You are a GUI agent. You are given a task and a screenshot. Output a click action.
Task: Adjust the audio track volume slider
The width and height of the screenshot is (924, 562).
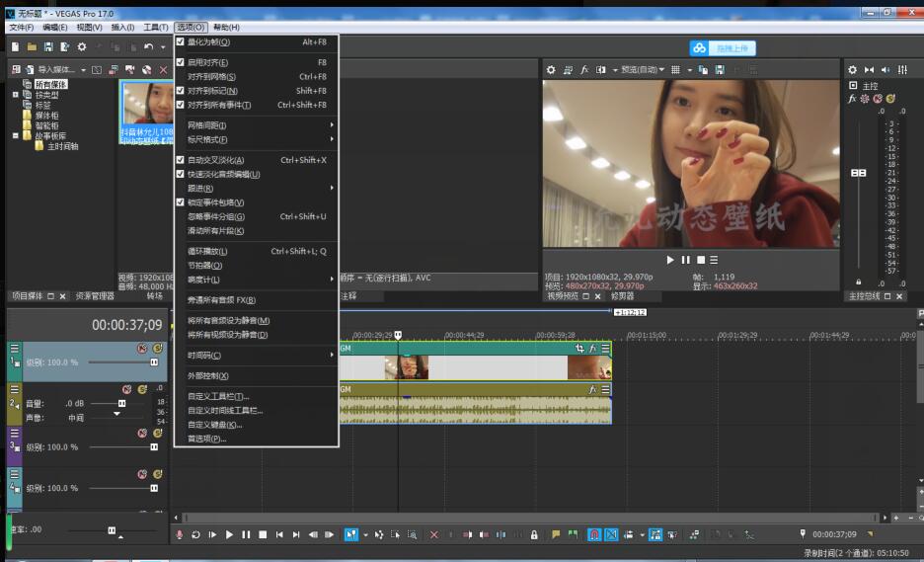[x=122, y=403]
